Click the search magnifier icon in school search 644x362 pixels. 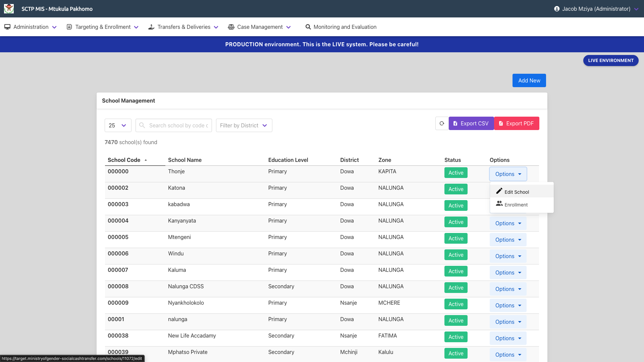click(142, 125)
